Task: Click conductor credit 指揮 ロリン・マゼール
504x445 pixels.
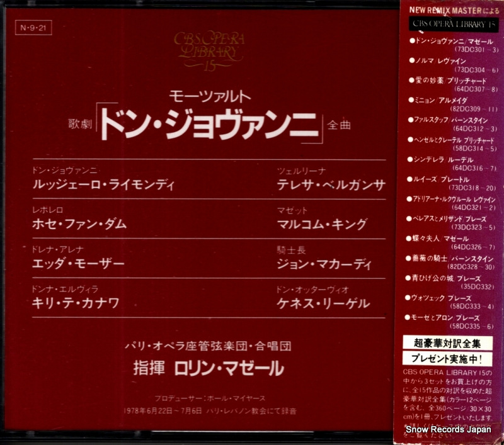Action: tap(209, 368)
